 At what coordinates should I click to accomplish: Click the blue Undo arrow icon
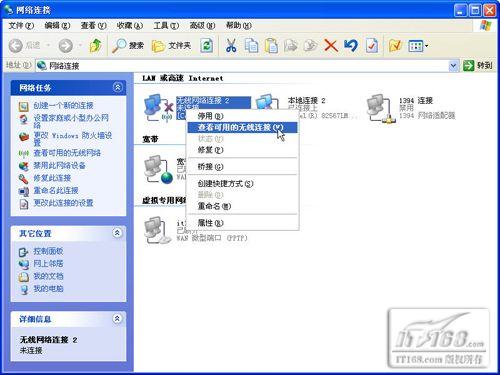click(x=351, y=45)
